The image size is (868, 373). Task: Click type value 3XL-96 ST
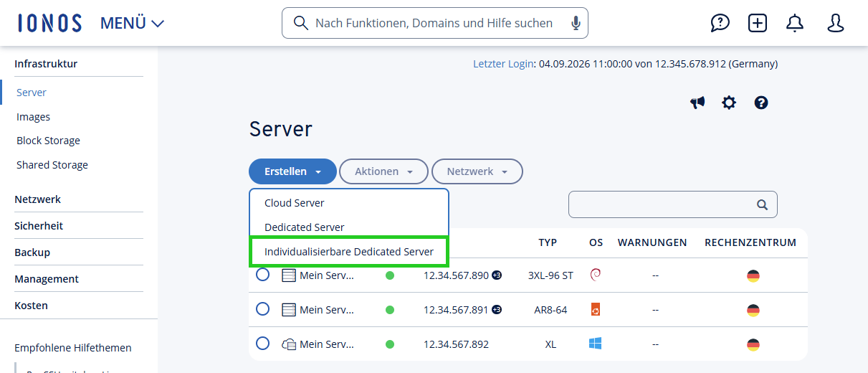coord(550,275)
